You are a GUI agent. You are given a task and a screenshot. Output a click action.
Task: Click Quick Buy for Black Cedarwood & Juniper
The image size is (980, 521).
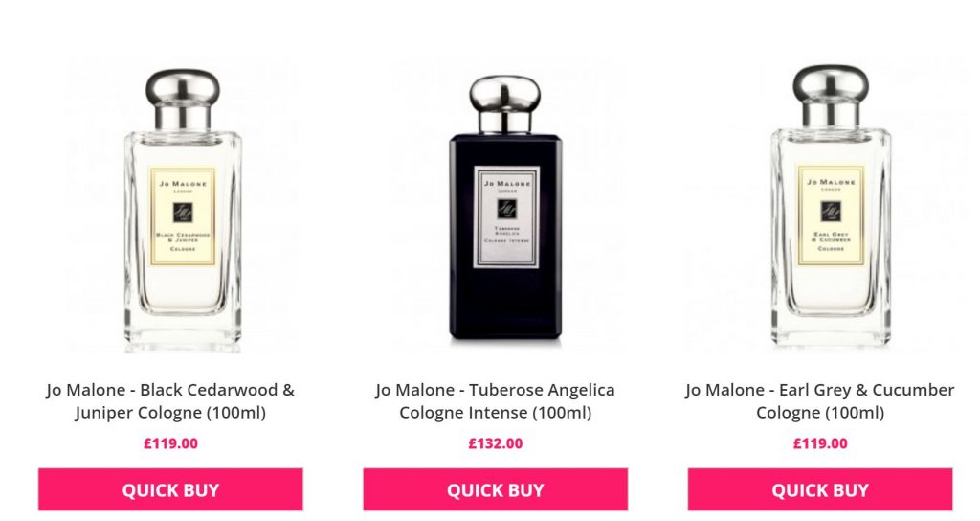click(x=170, y=489)
